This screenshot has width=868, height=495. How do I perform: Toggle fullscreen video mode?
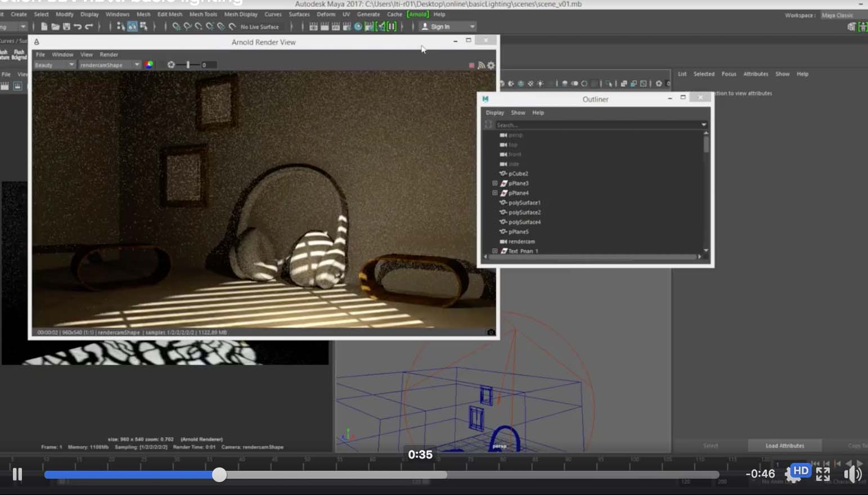point(823,474)
